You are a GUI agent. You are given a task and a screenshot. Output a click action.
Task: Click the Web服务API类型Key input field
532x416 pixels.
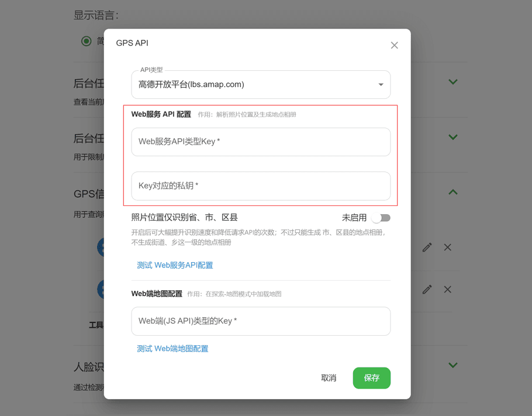(x=261, y=142)
